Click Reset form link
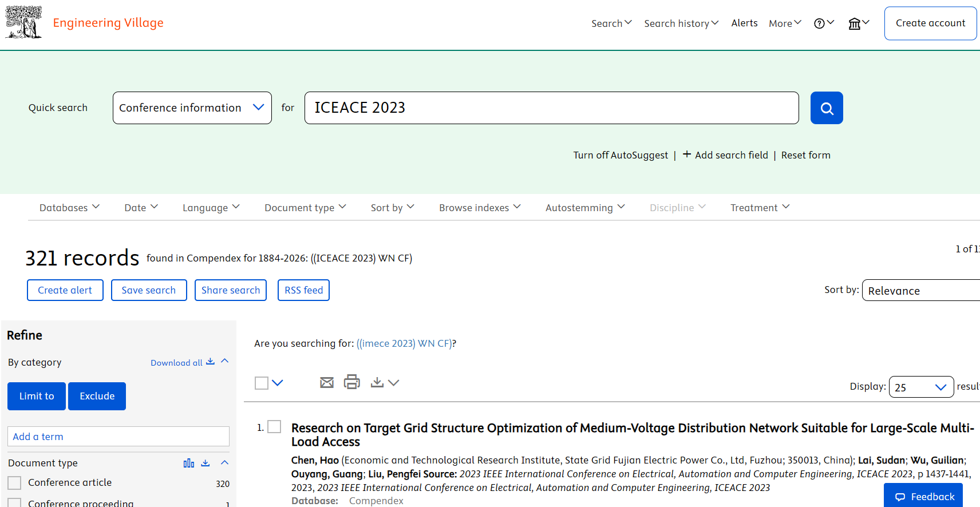 [805, 155]
